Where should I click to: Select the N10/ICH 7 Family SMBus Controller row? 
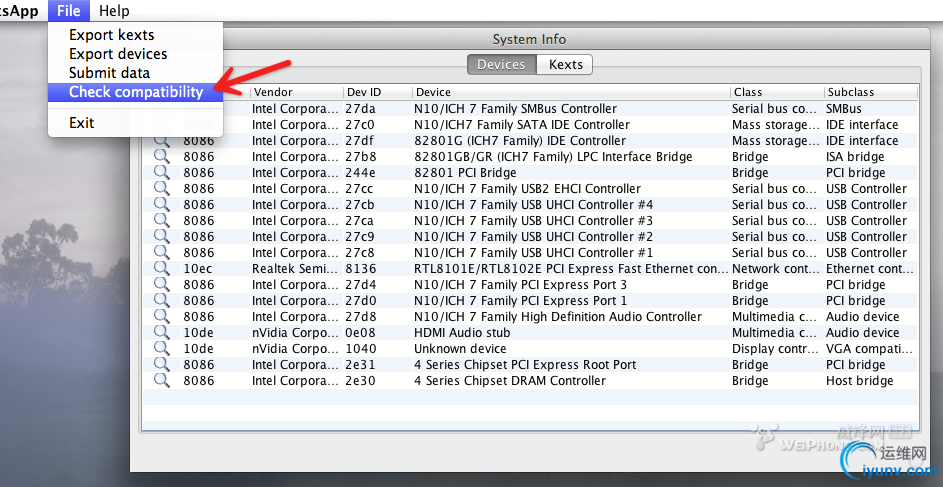(x=530, y=109)
